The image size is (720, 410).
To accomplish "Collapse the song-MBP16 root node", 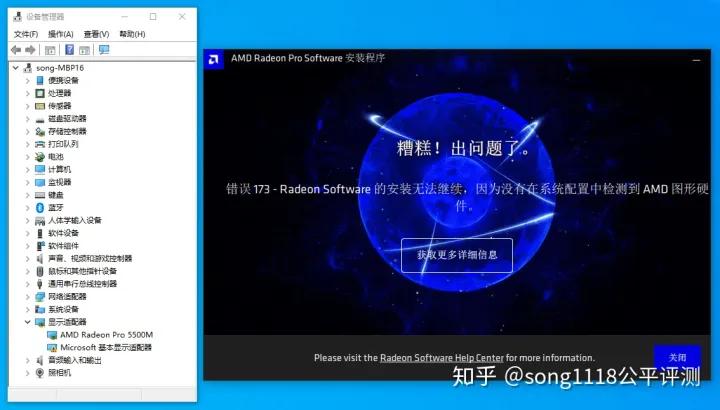I will 16,67.
